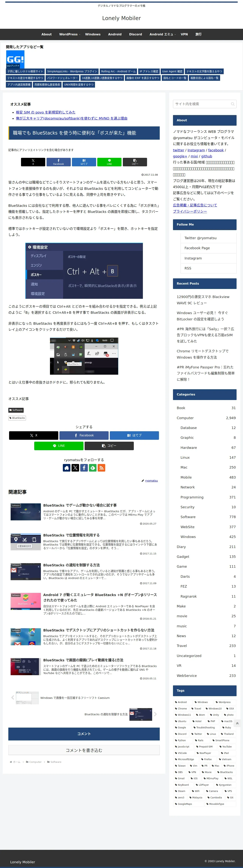The width and height of the screenshot is (243, 868).
Task: Open the GG! アンテナ app icon
Action: pos(15,59)
